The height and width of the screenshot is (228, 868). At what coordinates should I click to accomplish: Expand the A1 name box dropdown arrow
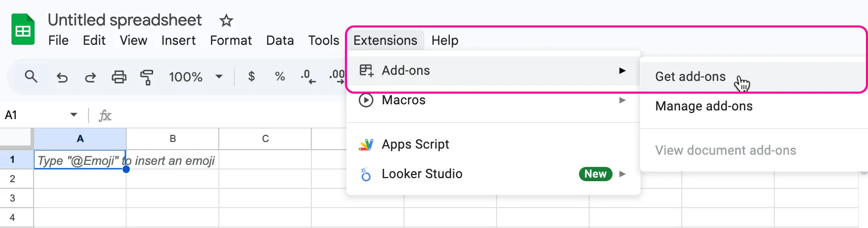[x=74, y=115]
